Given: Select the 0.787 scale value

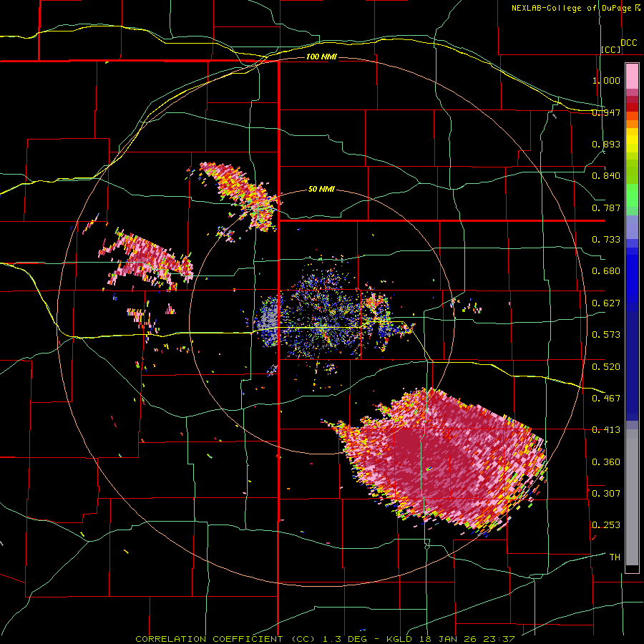Looking at the screenshot, I should click(x=606, y=208).
